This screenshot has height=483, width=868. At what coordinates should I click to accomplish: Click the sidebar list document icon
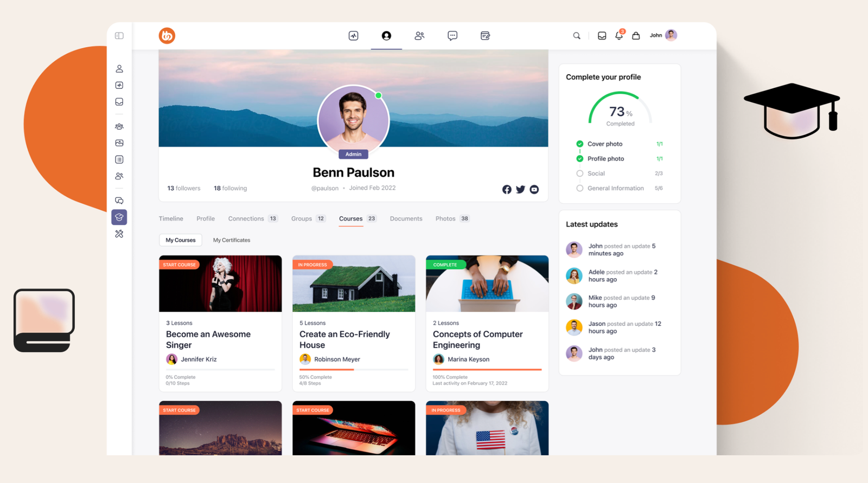[x=119, y=159]
